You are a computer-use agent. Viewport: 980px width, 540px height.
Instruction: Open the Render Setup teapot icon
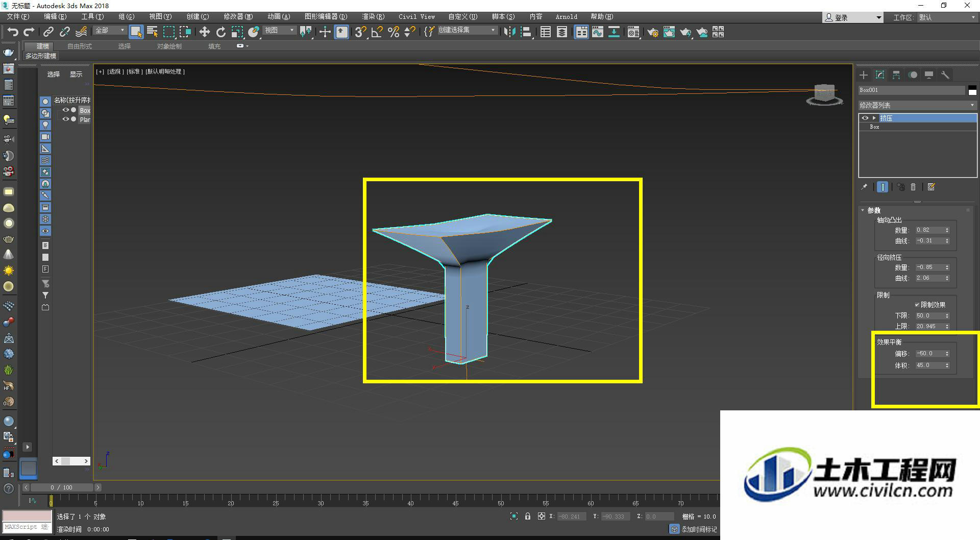(652, 32)
